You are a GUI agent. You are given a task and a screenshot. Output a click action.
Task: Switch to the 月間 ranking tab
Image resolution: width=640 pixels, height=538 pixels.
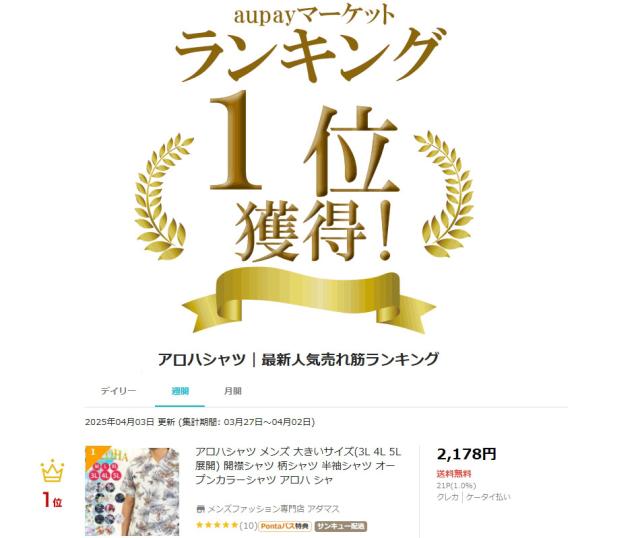pos(233,391)
